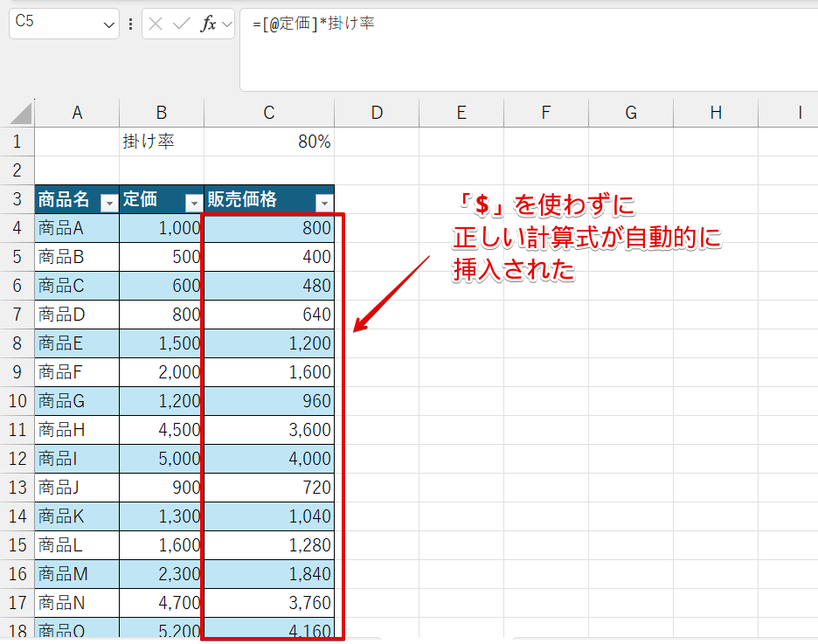Click the Enter checkmark formula button
The height and width of the screenshot is (644, 818).
pyautogui.click(x=181, y=24)
